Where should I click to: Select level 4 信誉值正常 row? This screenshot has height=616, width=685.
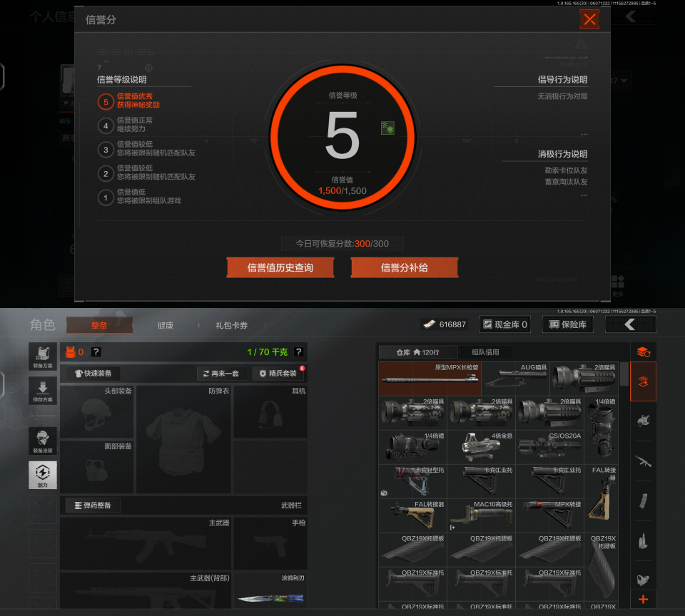tap(126, 125)
